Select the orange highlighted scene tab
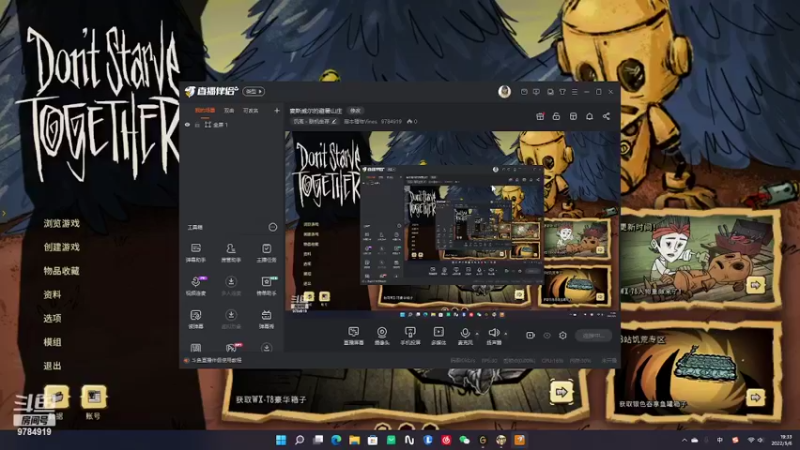 point(205,110)
